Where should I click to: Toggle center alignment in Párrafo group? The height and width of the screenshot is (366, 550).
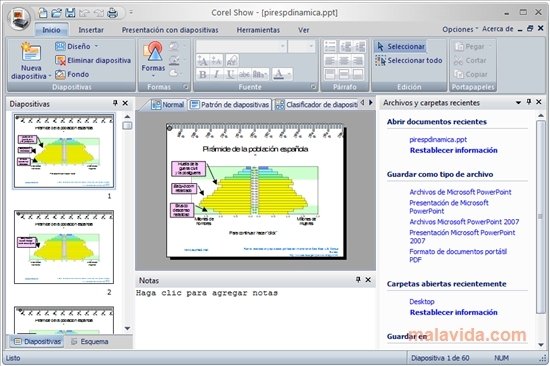coord(344,61)
